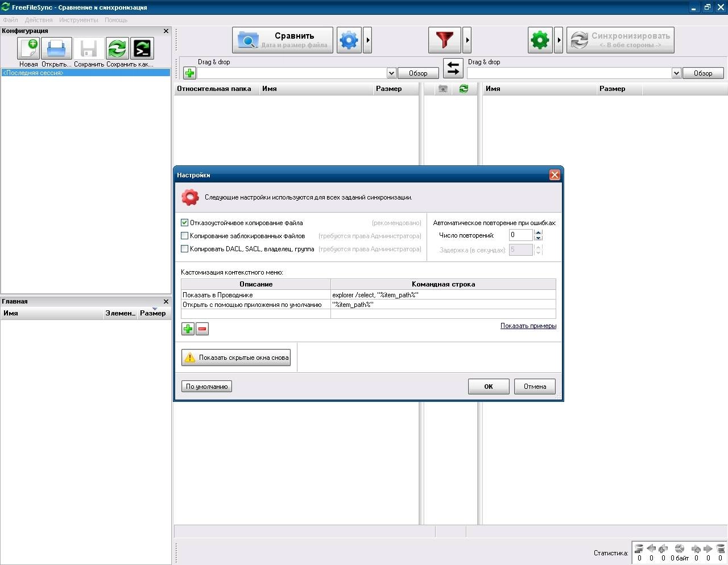Swap sides with the double-arrow button
This screenshot has height=565, width=728.
coord(453,68)
